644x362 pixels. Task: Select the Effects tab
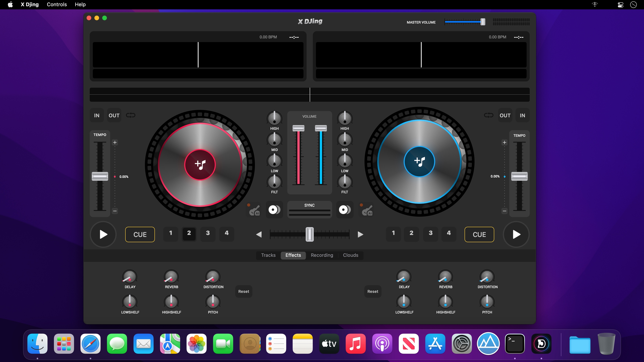[x=293, y=255]
